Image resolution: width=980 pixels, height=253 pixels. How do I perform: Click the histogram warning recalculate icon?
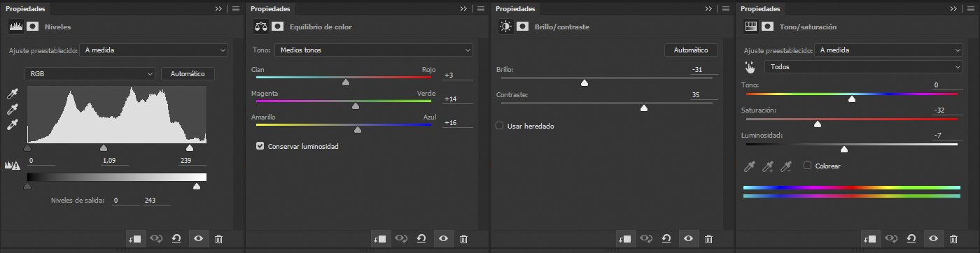point(12,166)
